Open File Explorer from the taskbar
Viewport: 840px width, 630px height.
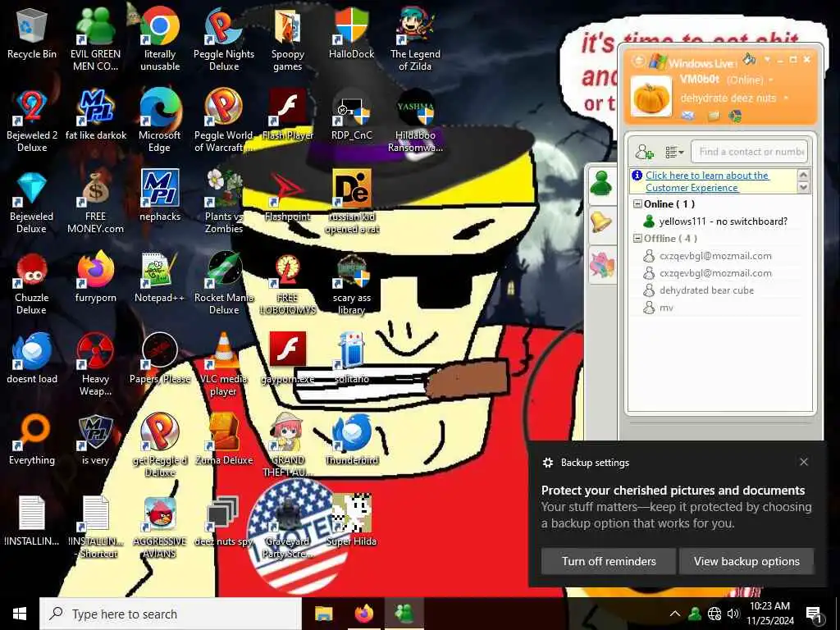323,614
